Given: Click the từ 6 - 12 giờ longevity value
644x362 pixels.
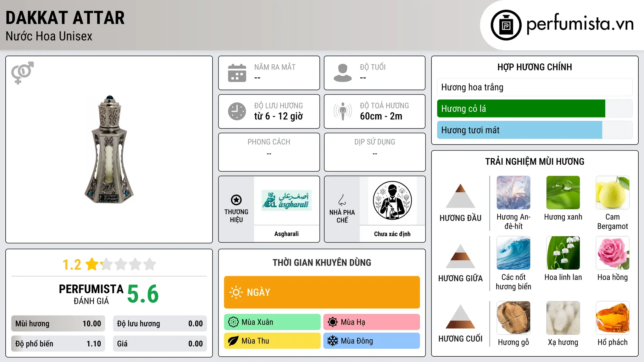Looking at the screenshot, I should tap(278, 116).
